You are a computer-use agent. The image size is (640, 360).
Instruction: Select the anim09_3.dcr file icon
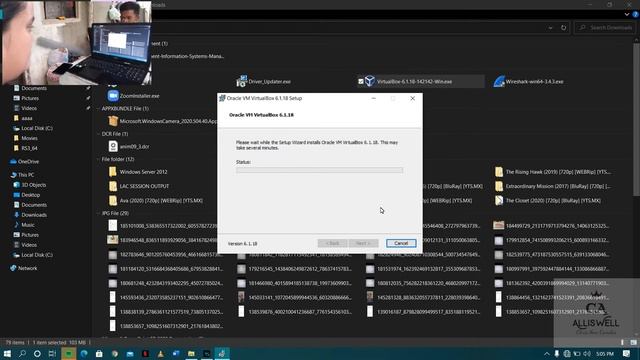[113, 146]
